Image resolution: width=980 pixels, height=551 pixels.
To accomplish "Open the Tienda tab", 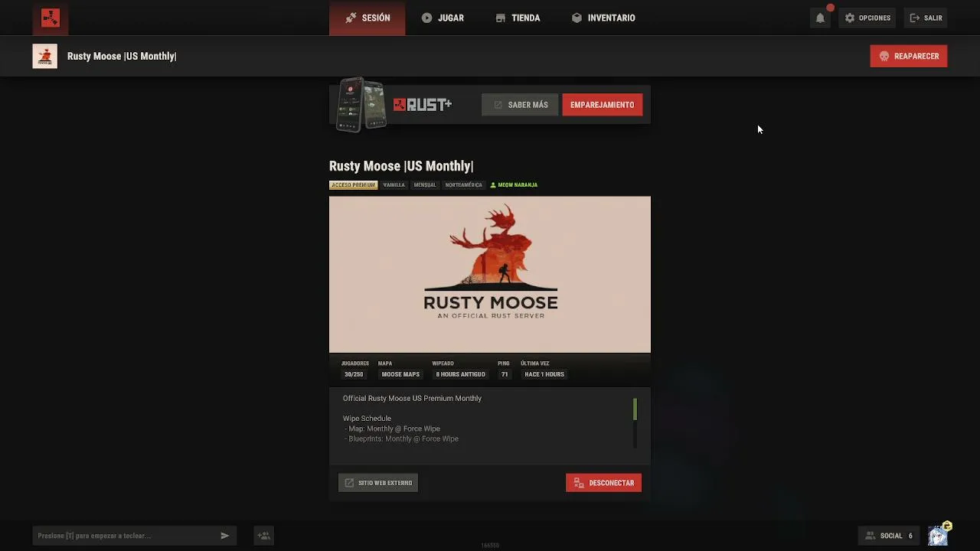I will coord(518,18).
